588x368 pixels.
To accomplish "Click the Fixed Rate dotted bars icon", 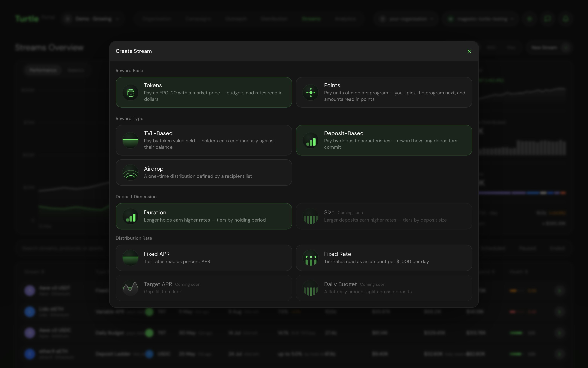I will pos(311,258).
